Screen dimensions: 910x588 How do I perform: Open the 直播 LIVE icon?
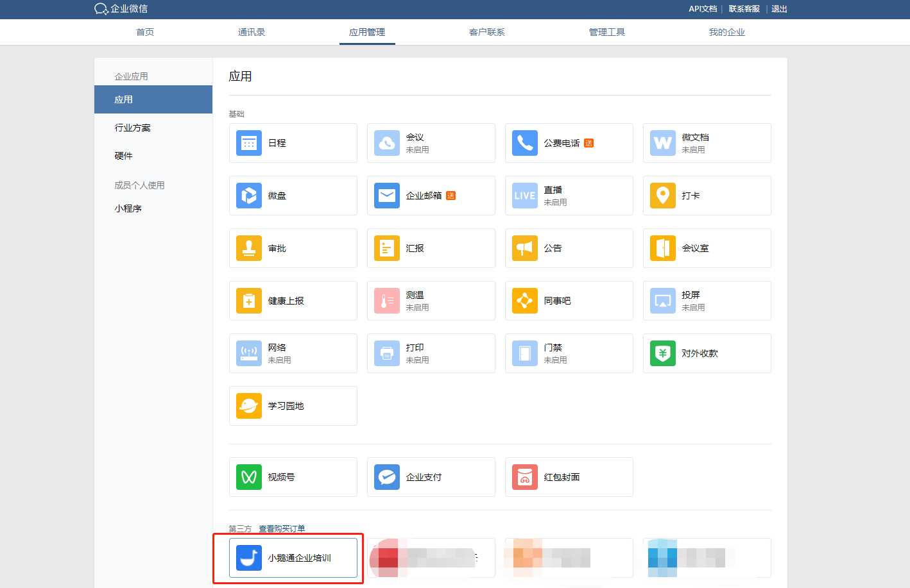point(525,196)
